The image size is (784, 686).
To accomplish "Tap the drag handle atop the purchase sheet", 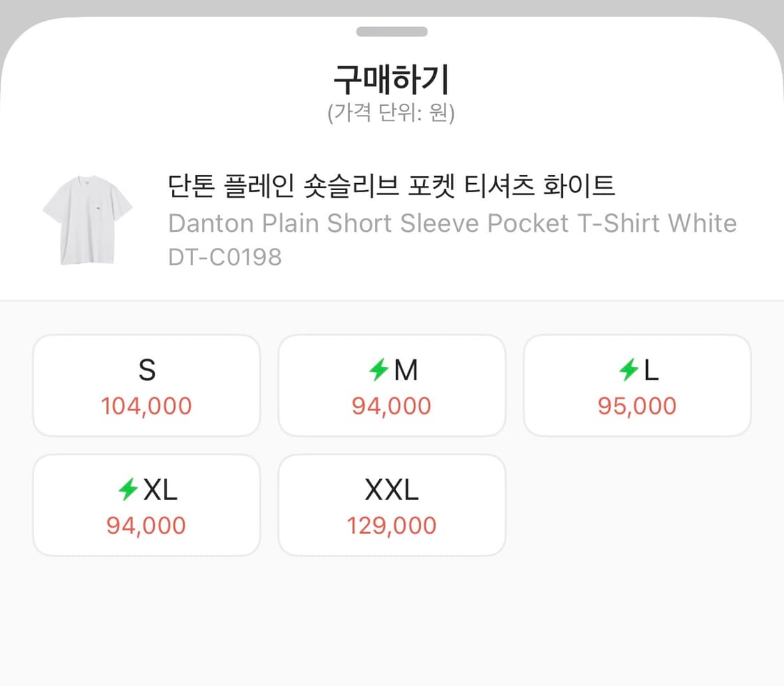I will pos(392,31).
